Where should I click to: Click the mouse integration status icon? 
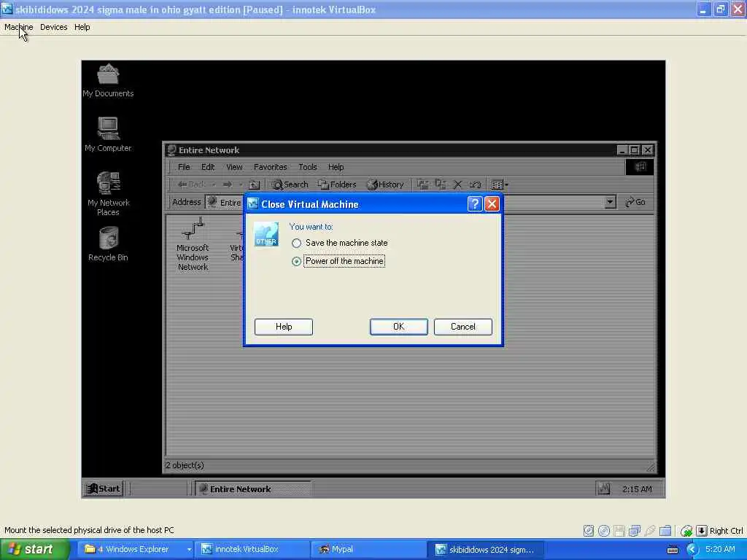point(686,531)
